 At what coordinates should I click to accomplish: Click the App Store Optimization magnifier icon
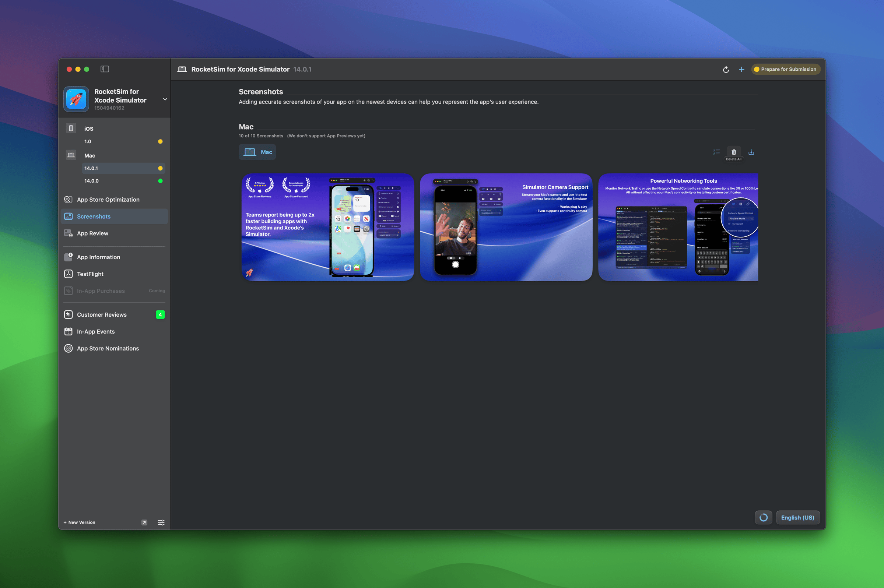click(x=68, y=200)
